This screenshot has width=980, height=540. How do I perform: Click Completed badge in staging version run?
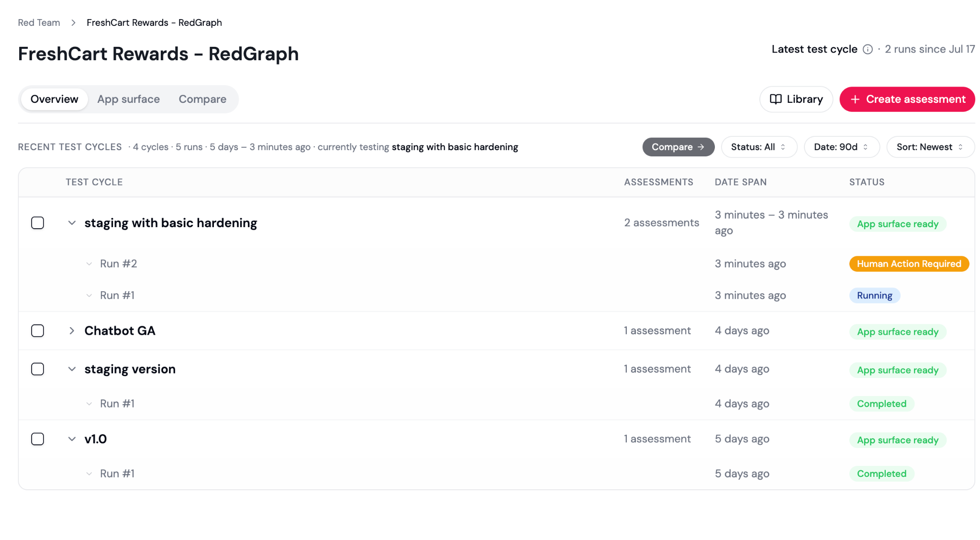[881, 404]
